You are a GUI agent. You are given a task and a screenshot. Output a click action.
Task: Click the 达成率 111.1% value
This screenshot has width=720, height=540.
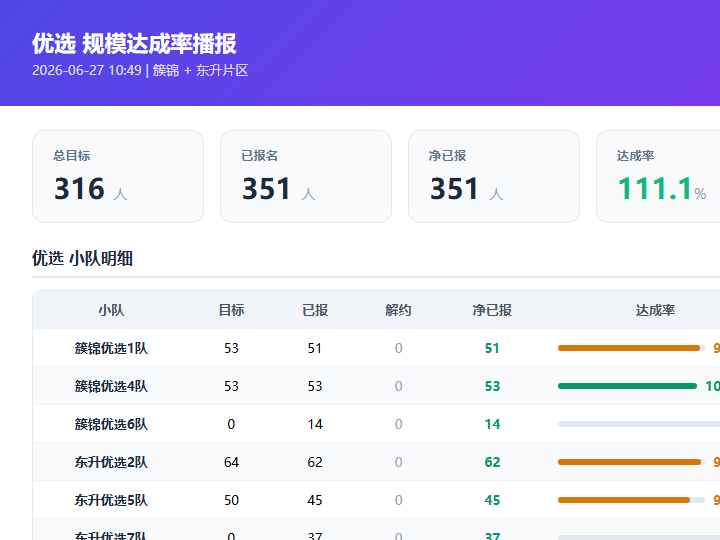click(662, 188)
